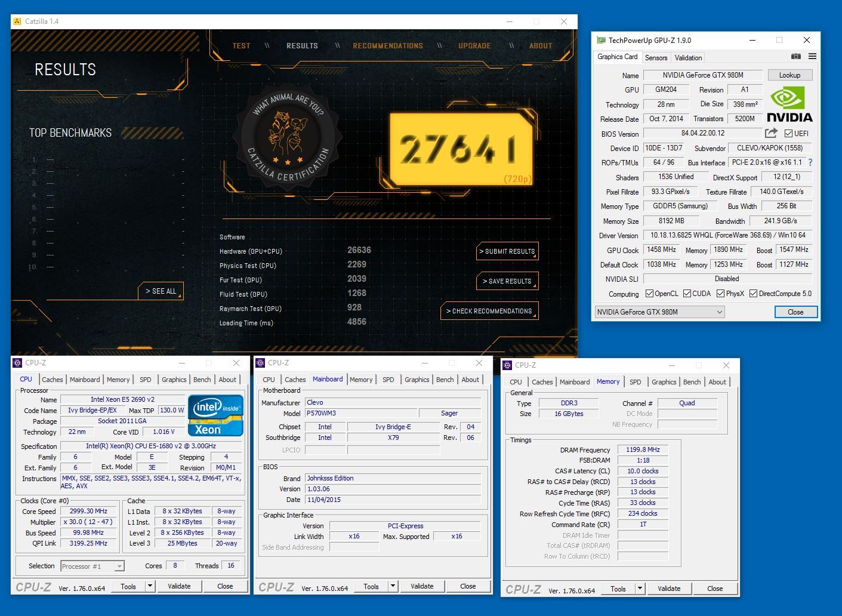The width and height of the screenshot is (842, 616).
Task: Toggle the PhysX checkbox
Action: pyautogui.click(x=720, y=294)
